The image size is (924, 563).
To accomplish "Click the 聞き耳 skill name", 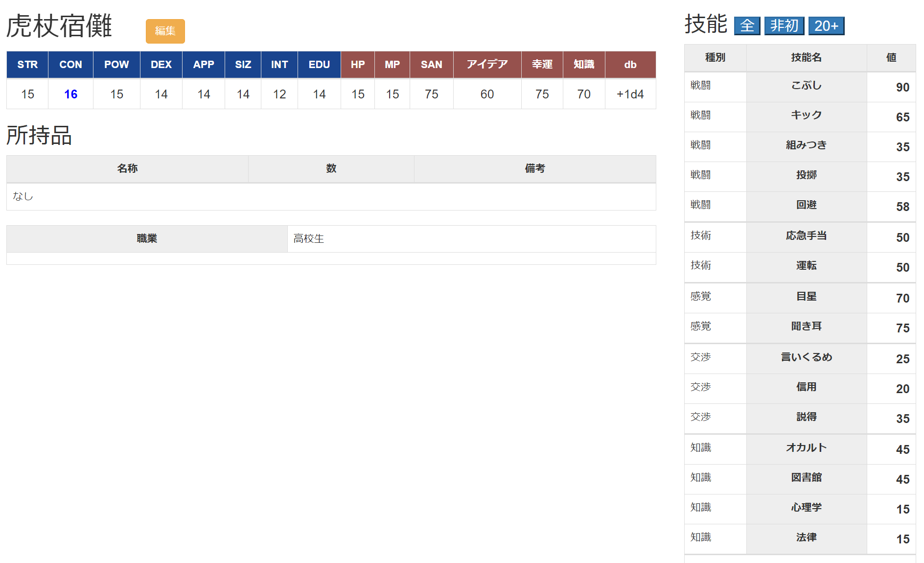I will point(807,326).
